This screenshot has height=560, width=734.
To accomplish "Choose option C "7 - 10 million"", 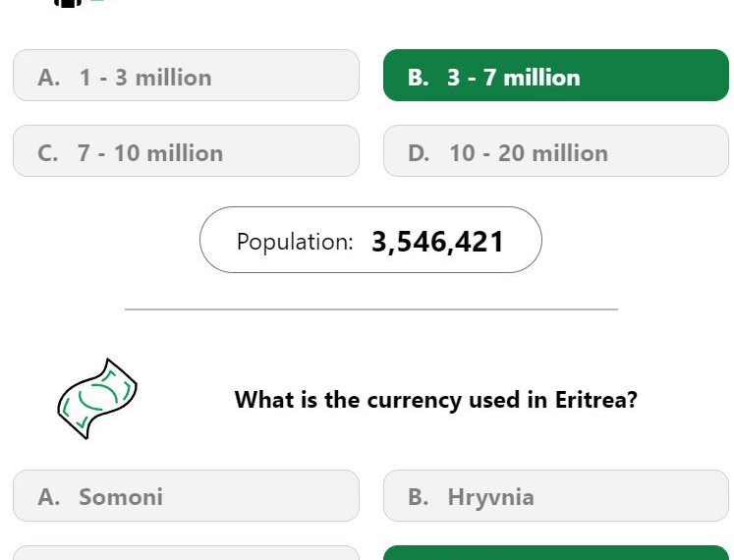I will [186, 151].
